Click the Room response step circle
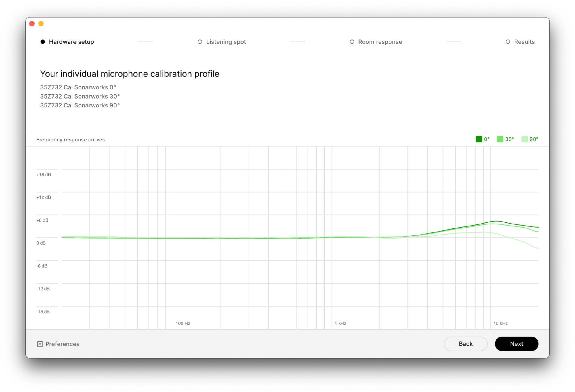575x392 pixels. 352,42
